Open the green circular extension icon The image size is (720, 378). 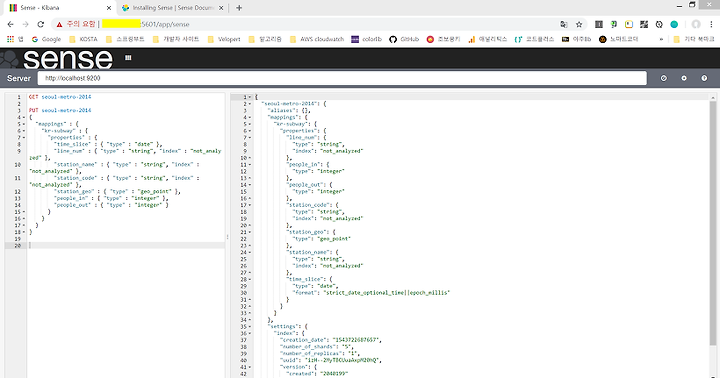pos(674,24)
